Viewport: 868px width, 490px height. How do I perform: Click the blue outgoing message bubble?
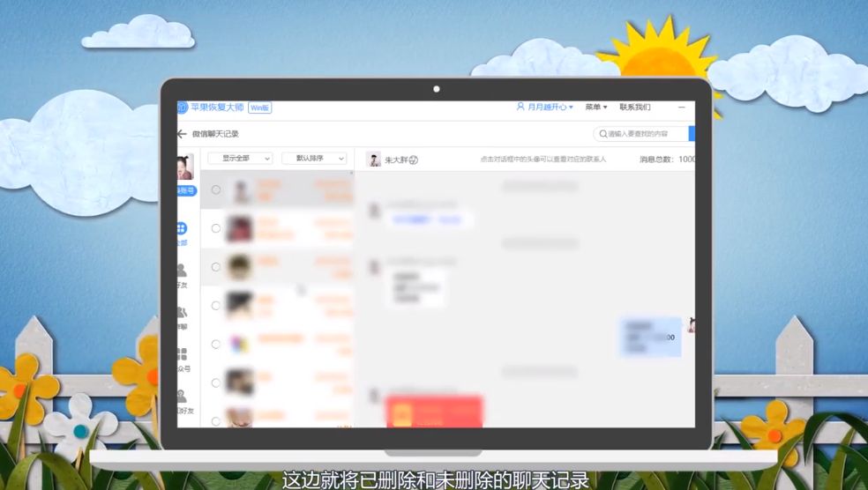pos(650,337)
